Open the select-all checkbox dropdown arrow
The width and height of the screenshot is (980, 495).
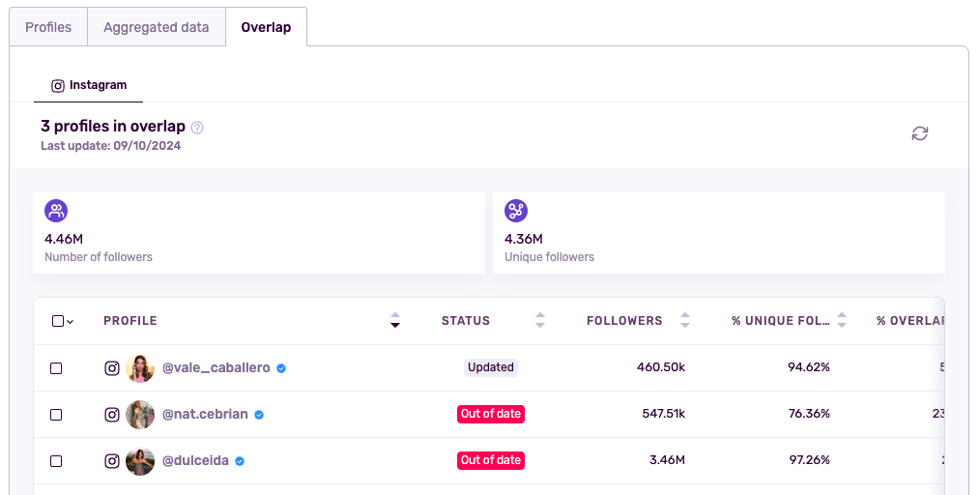71,322
